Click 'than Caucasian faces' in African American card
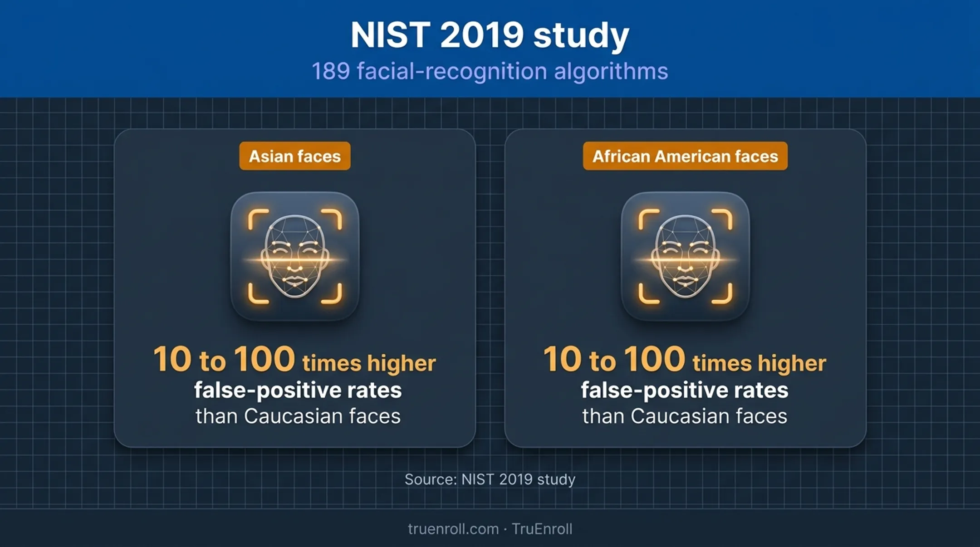Viewport: 980px width, 547px height. 685,416
